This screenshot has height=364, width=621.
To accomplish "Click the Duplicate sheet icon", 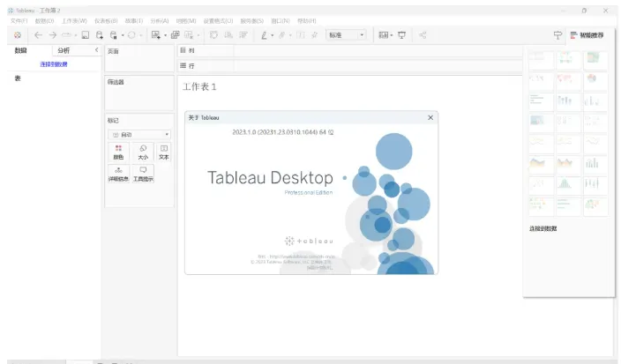I will coord(175,35).
